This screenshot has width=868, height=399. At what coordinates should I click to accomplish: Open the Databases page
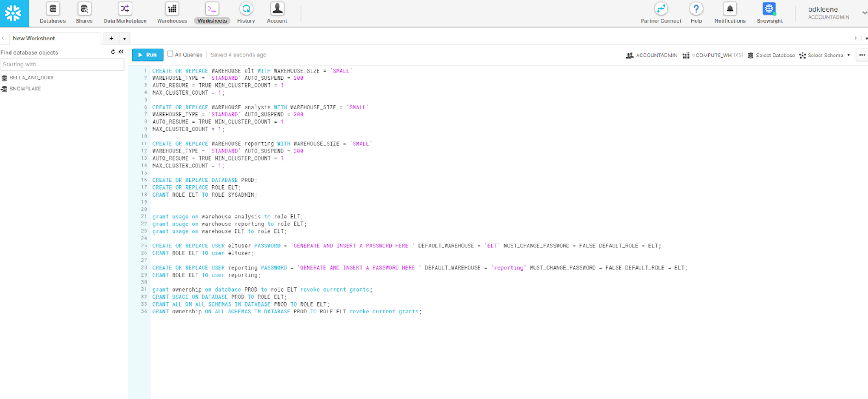53,13
